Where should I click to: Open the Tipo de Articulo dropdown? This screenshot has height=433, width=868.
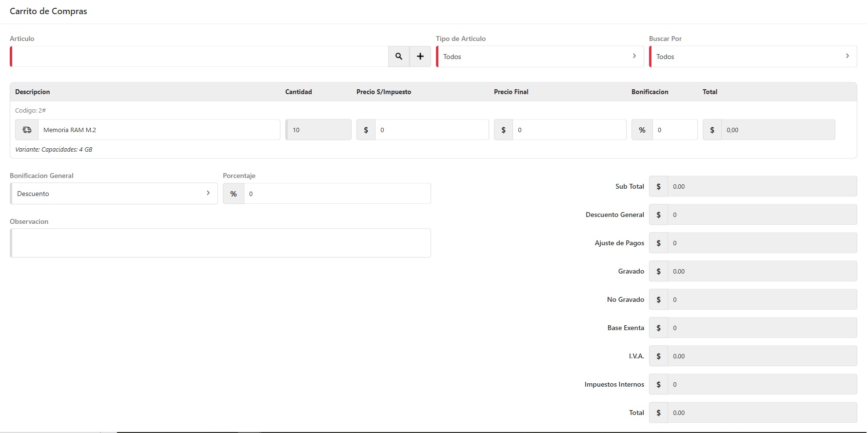point(539,57)
